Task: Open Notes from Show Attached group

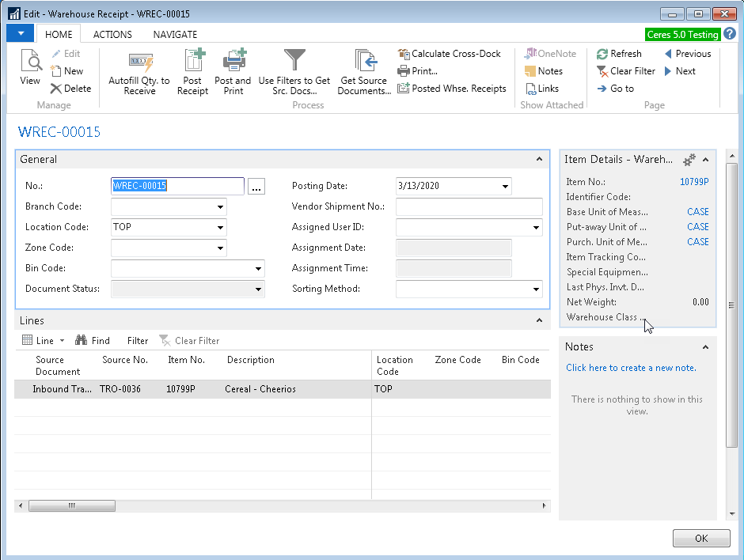Action: point(543,71)
